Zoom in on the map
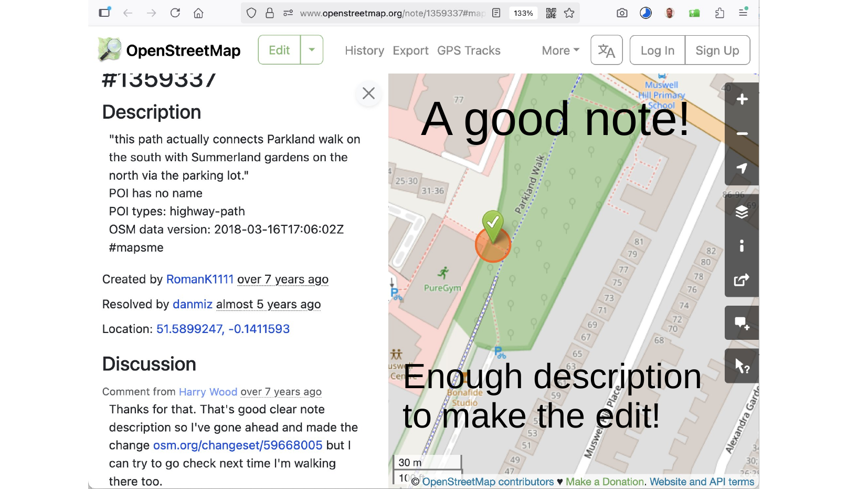Viewport: 868px width, 489px height. coord(742,99)
